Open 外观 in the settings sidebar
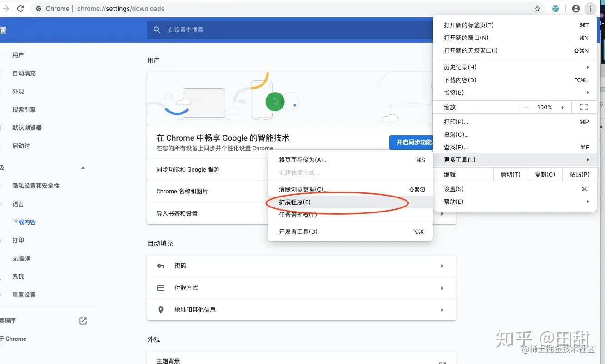Screen dimensions: 605x364 pyautogui.click(x=18, y=91)
